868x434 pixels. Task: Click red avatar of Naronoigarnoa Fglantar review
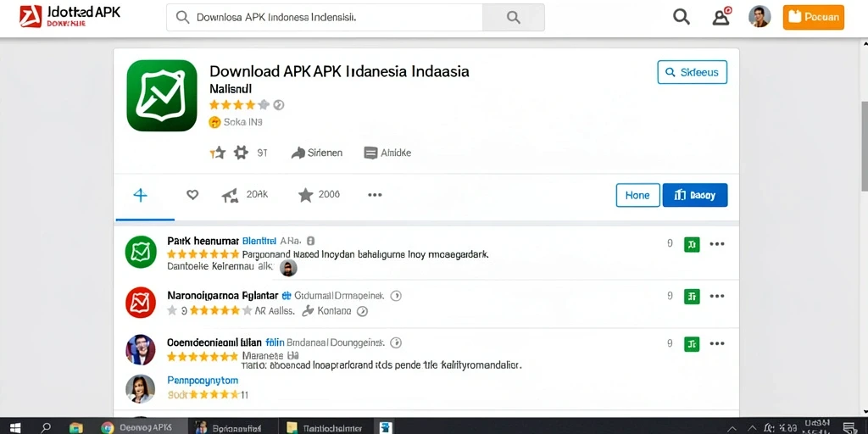coord(141,303)
